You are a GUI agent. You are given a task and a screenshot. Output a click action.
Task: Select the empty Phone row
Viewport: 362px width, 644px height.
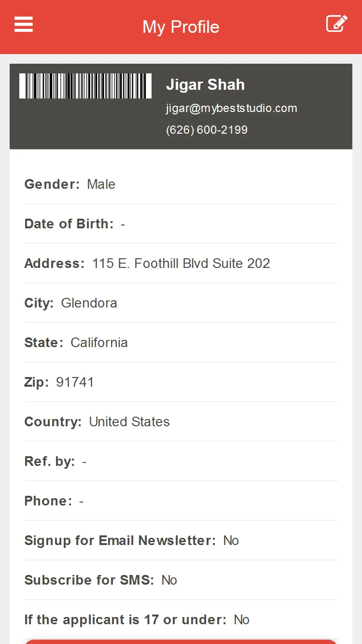pos(181,501)
